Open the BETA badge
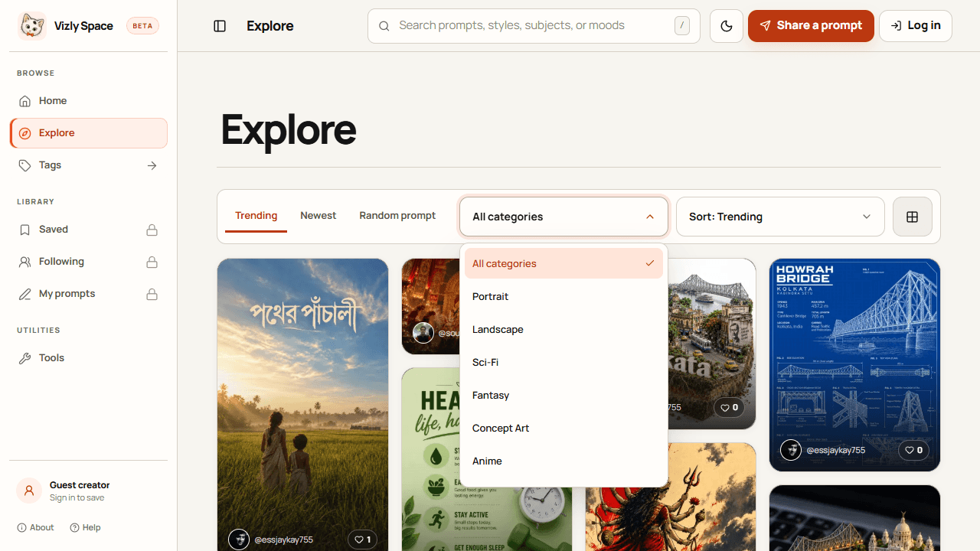 (142, 26)
